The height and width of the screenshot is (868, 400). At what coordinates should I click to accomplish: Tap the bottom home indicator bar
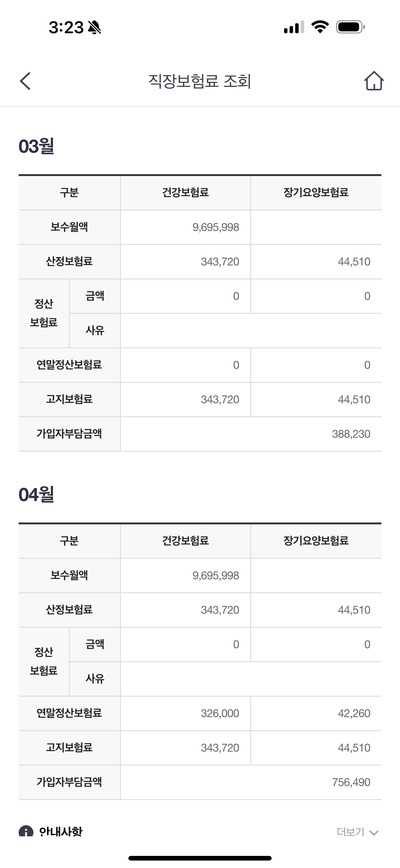coord(200,858)
